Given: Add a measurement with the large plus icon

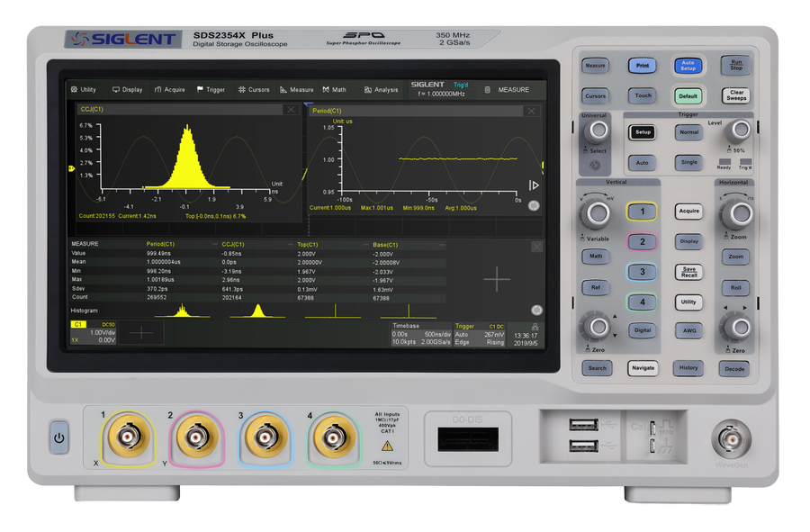Looking at the screenshot, I should 497,279.
